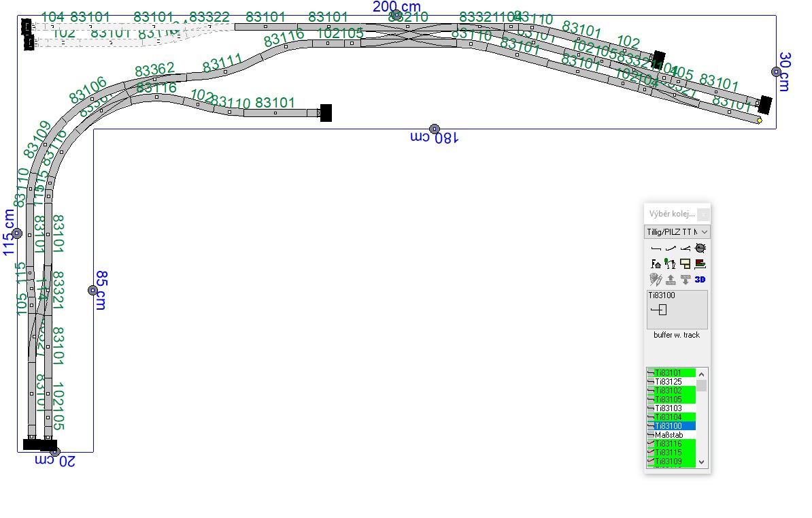
Task: Select the turntable category icon
Action: [700, 248]
